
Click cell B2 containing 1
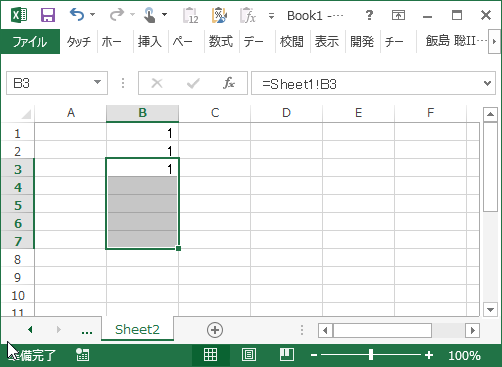click(143, 151)
